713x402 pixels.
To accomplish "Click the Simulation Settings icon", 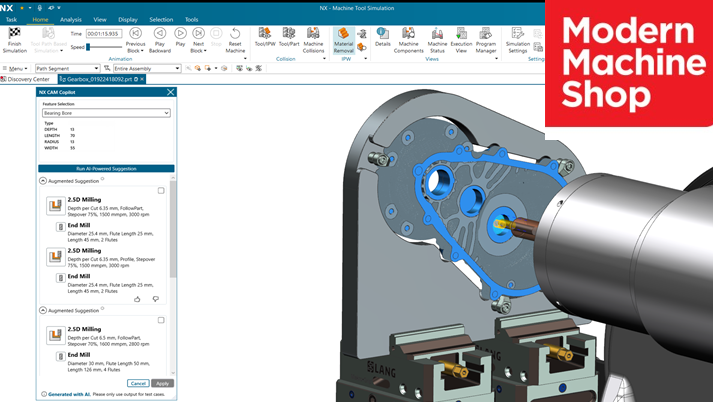I will click(x=518, y=36).
